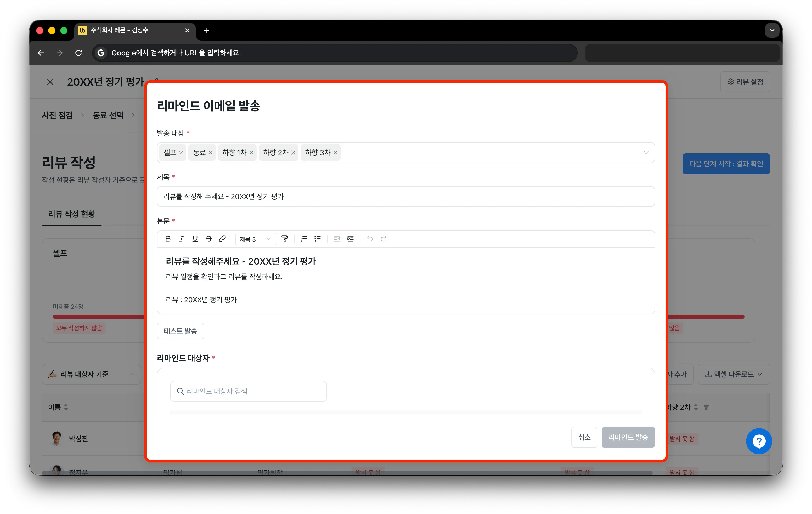Toggle underline formatting in body editor
The image size is (812, 514).
[x=195, y=239]
